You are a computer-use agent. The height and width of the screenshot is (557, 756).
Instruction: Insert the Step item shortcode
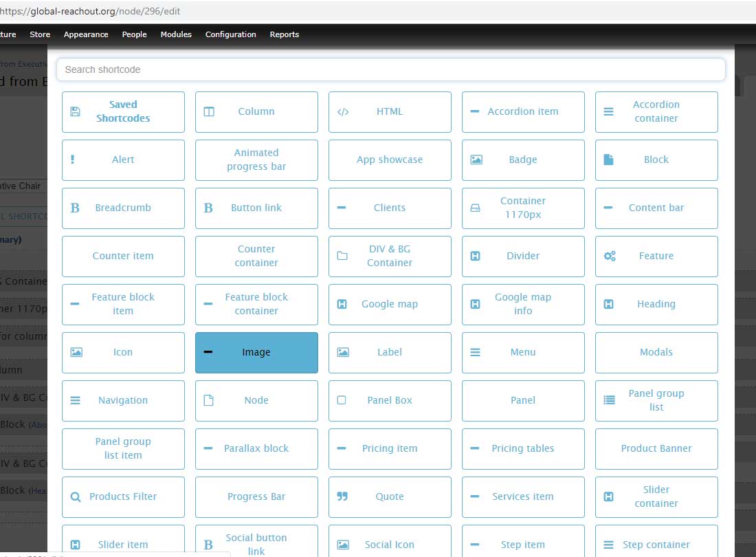coord(523,541)
